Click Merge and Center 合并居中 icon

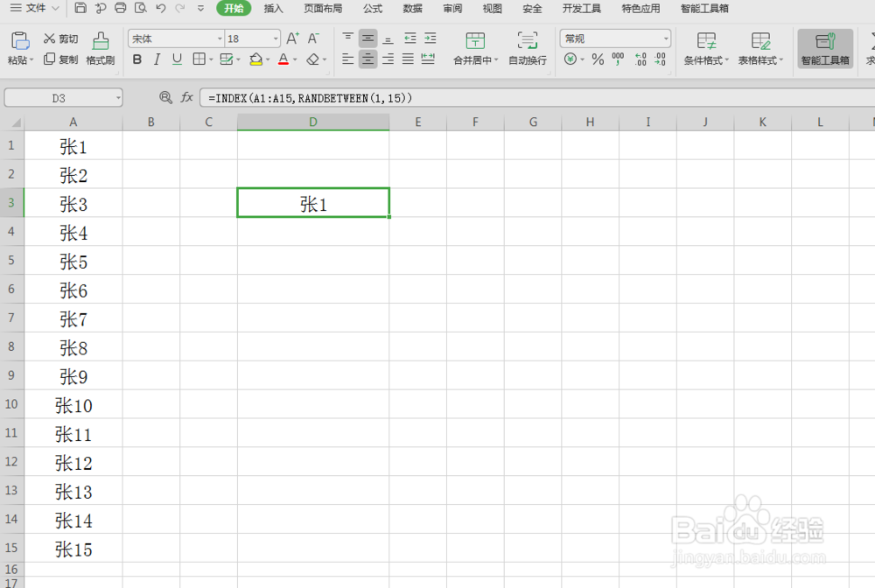[x=475, y=41]
